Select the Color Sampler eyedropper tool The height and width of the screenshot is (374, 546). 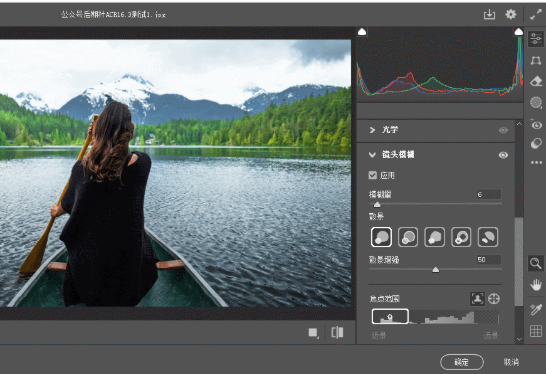[536, 309]
